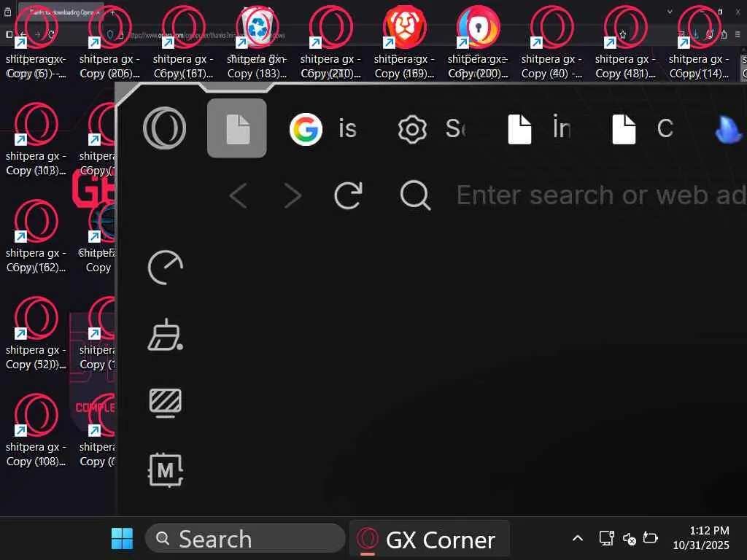Switch to the page tab starting with 'C'
The image size is (747, 560).
(x=643, y=128)
